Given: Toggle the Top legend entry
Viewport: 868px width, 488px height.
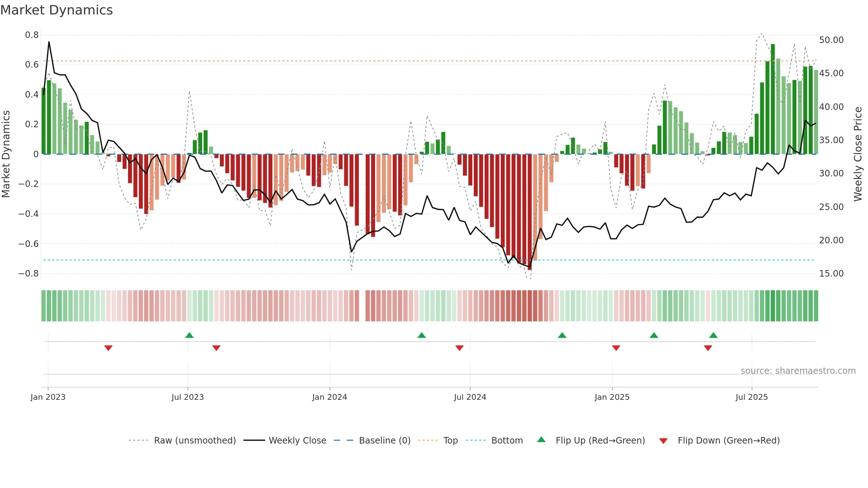Looking at the screenshot, I should coord(438,440).
